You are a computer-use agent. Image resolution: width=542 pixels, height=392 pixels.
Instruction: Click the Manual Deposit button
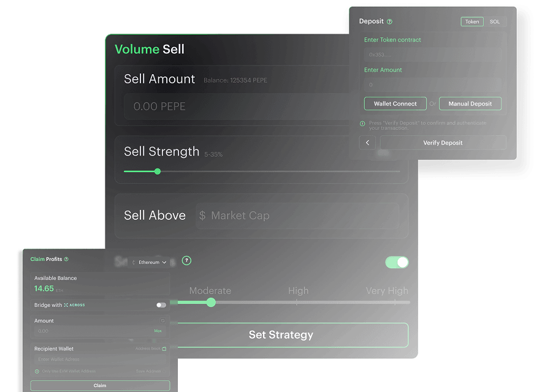[470, 104]
